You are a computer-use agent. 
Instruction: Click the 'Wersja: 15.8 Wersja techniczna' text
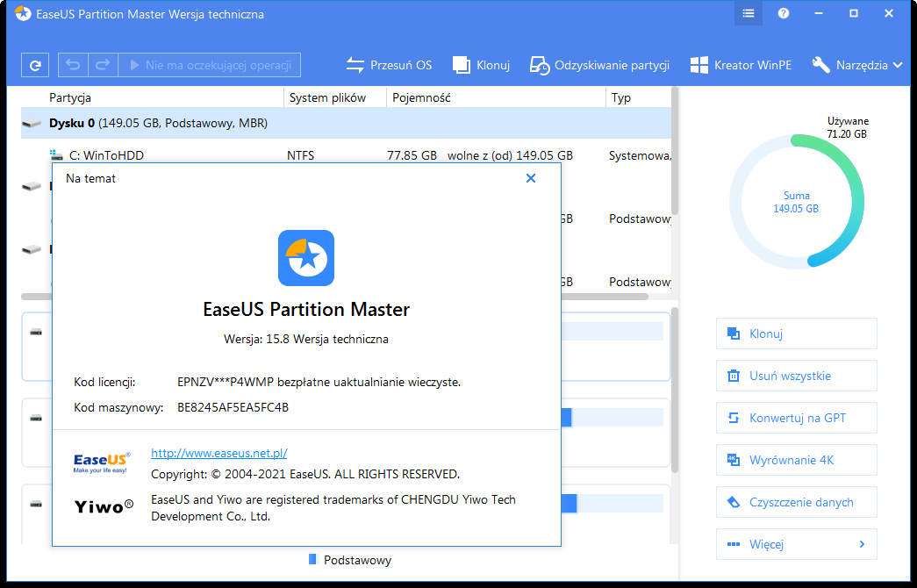[306, 339]
